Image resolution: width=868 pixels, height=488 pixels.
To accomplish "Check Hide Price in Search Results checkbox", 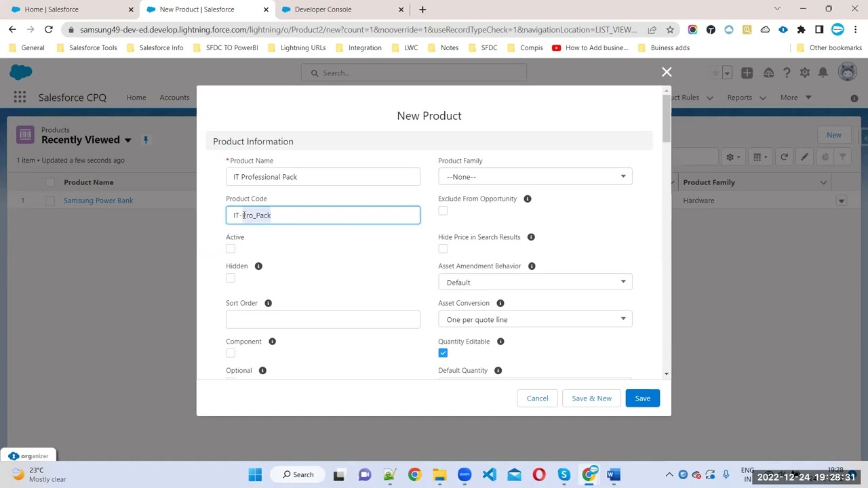I will (443, 249).
